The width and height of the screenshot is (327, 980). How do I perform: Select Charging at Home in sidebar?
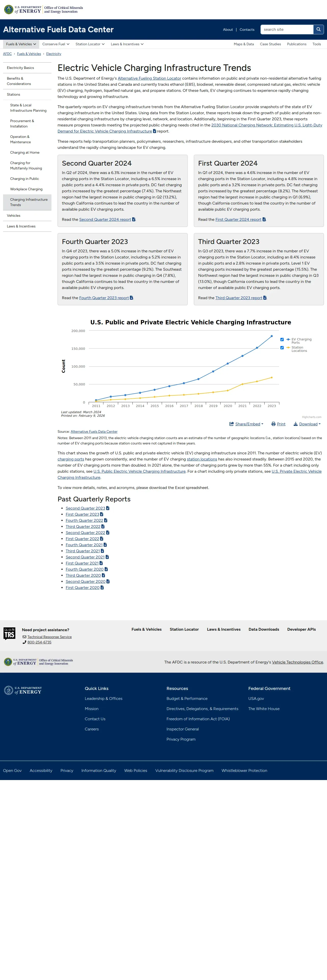(25, 153)
